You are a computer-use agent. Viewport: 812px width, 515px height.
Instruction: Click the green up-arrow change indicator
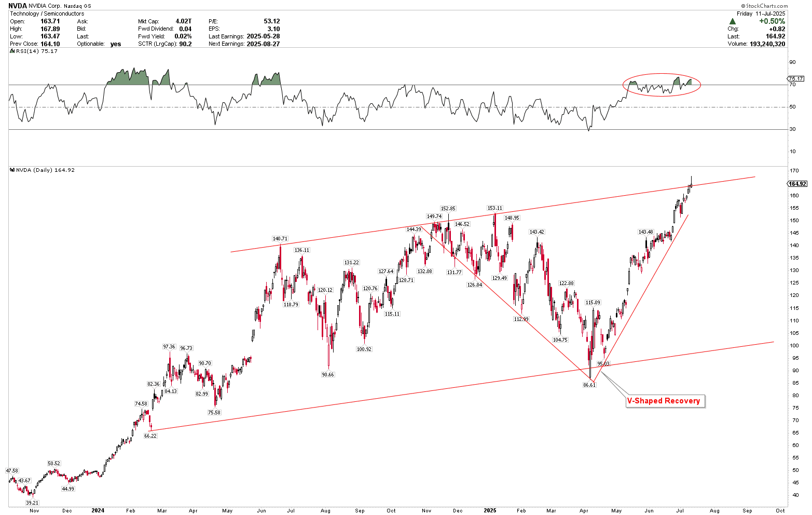point(732,21)
